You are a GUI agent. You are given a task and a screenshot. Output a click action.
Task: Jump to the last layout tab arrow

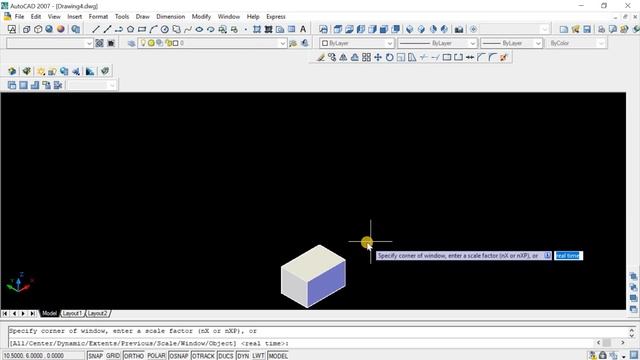click(x=32, y=313)
